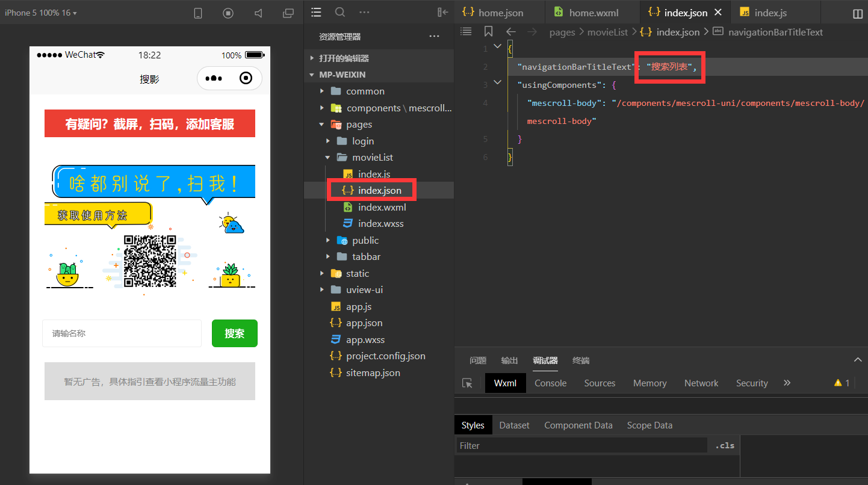Screen dimensions: 868x485
Task: Open the search magnifier icon
Action: pos(340,12)
